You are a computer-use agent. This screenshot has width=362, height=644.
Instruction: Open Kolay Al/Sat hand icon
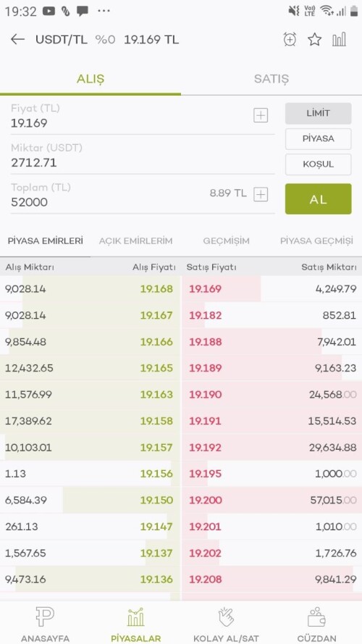click(226, 617)
